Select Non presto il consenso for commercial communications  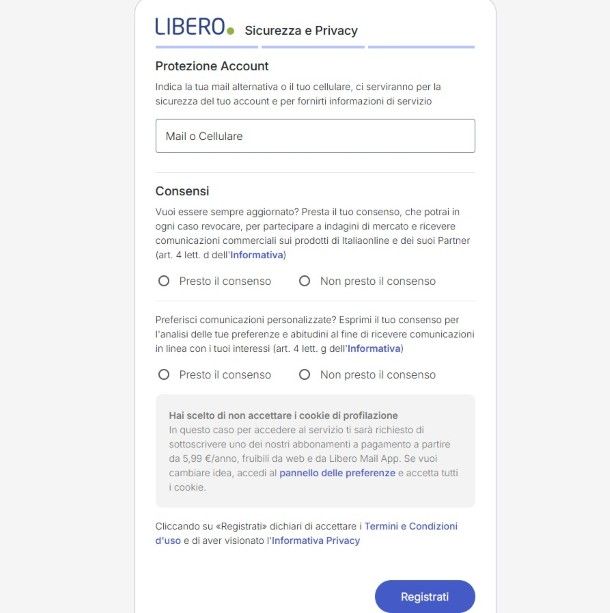pos(305,281)
